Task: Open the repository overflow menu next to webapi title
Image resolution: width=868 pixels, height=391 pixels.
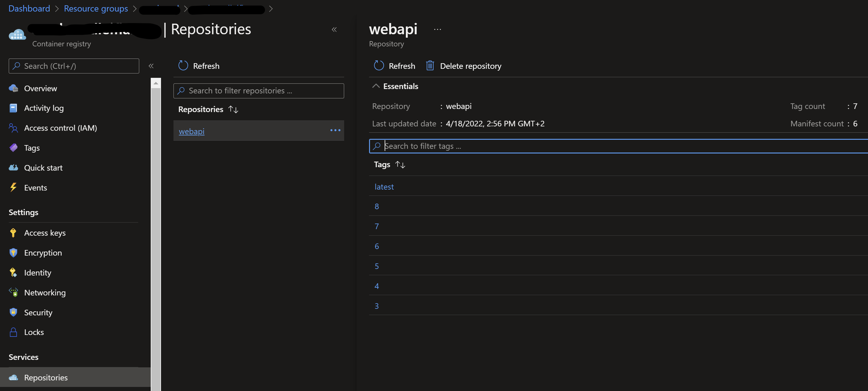Action: pyautogui.click(x=437, y=29)
